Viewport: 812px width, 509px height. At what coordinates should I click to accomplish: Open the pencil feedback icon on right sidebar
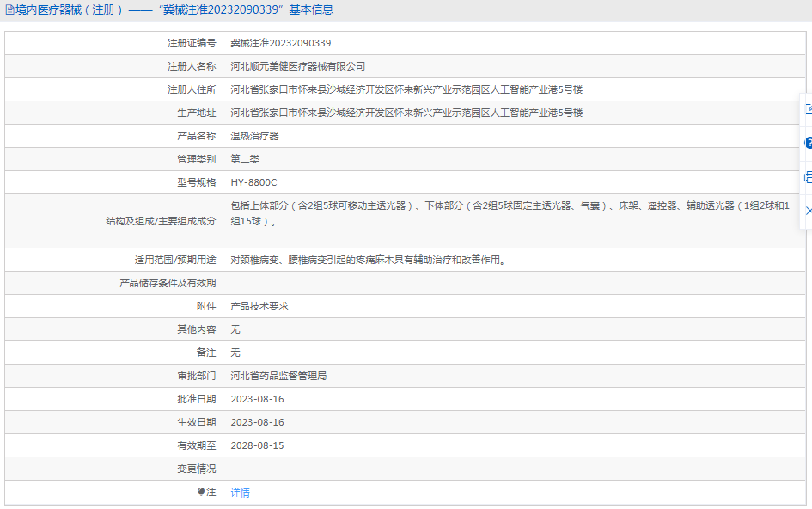point(809,109)
